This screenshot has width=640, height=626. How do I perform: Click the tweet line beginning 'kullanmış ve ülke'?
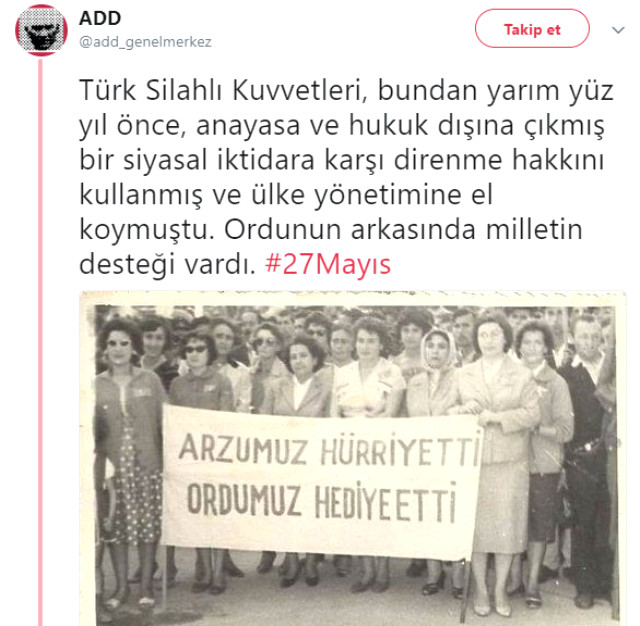(286, 195)
